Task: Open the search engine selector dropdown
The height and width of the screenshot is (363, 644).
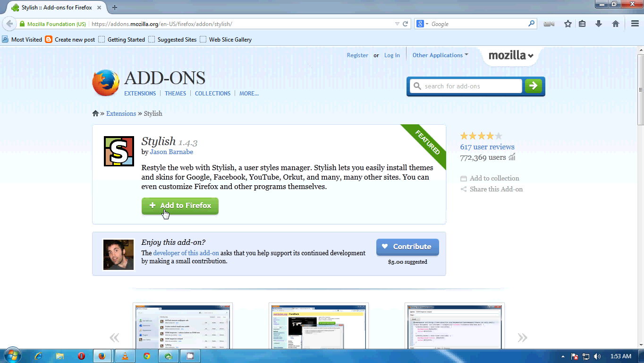Action: (422, 24)
